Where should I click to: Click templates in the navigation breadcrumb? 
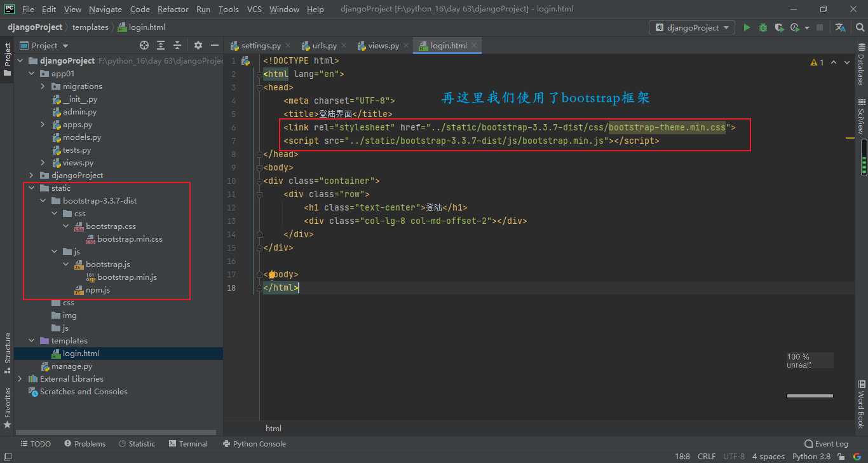point(90,27)
